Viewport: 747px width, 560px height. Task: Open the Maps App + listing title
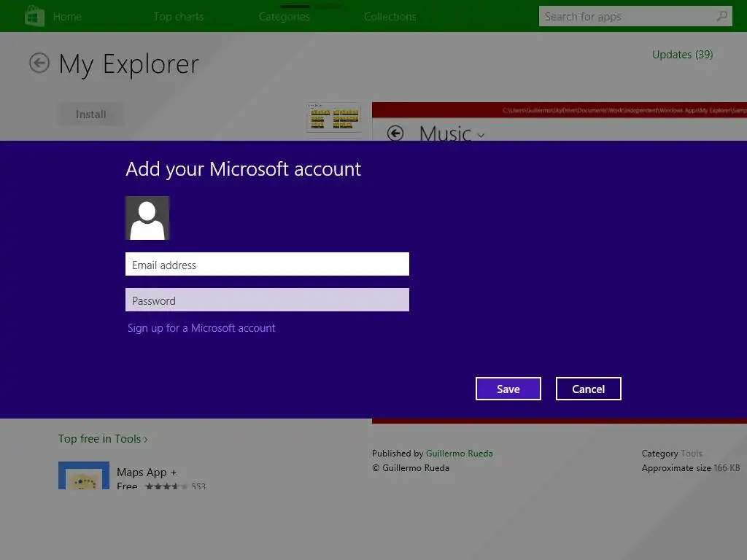tap(147, 472)
